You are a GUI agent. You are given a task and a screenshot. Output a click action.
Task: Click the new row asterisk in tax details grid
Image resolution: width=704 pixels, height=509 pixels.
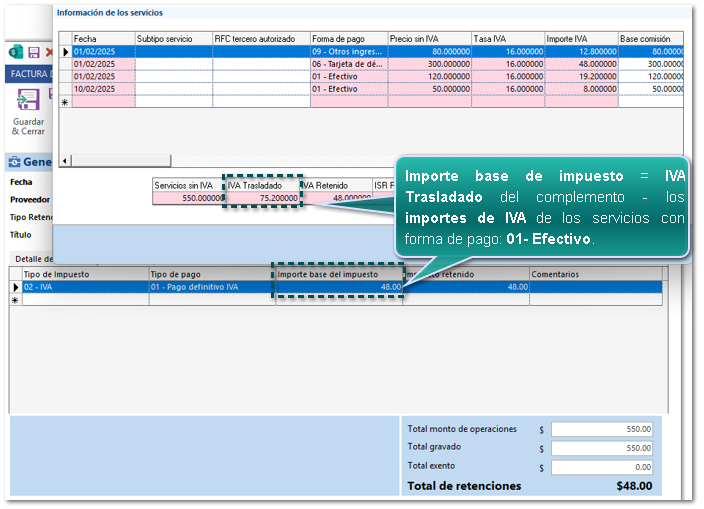point(15,300)
